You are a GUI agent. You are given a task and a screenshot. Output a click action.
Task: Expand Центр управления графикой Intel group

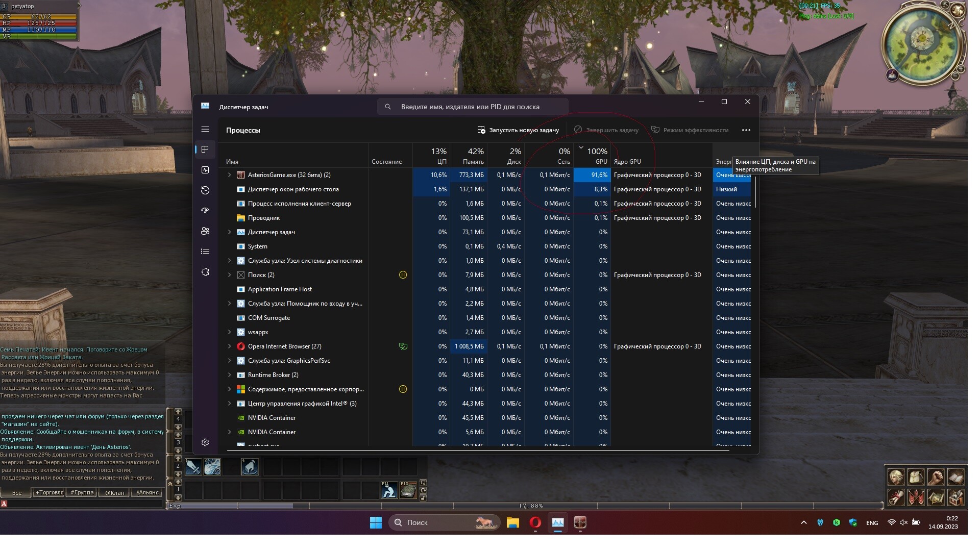[x=229, y=404]
